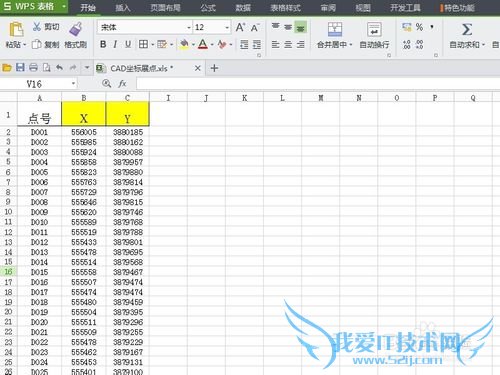Click the Paste icon
500x375 pixels.
(15, 29)
